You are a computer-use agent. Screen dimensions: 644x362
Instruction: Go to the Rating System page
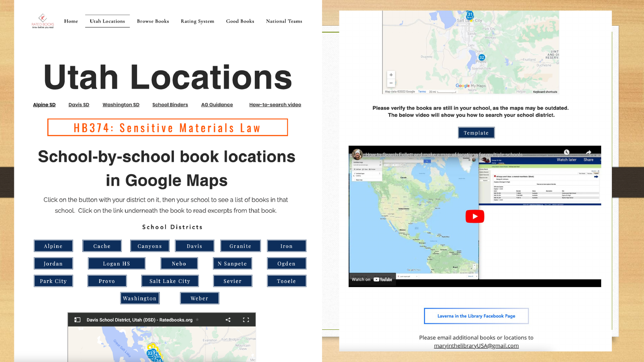pyautogui.click(x=197, y=21)
